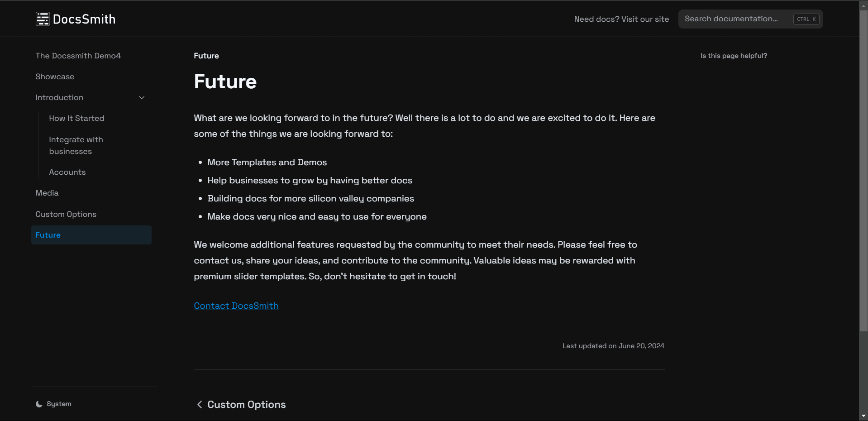Open the Accounts sidebar item

pyautogui.click(x=67, y=172)
